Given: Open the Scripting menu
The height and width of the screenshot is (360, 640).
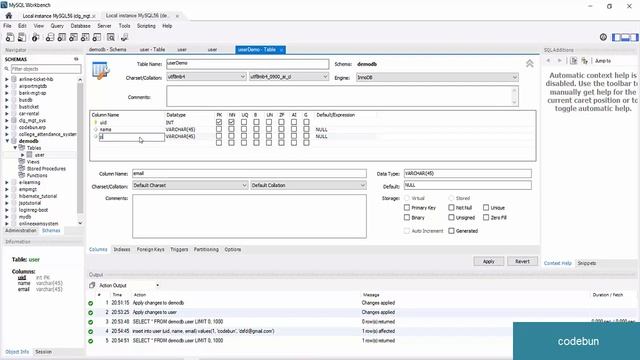Looking at the screenshot, I should click(x=146, y=26).
